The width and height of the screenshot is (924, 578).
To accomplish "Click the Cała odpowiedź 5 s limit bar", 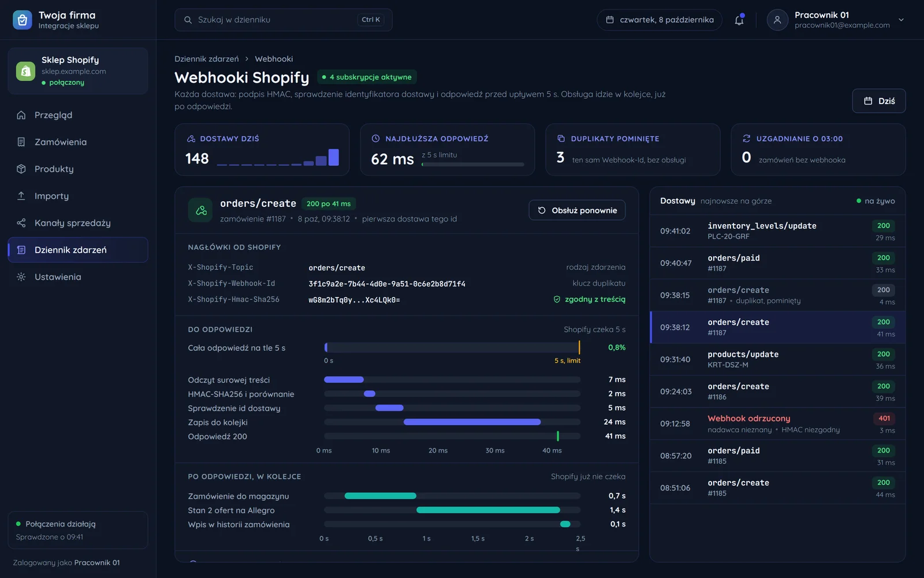I will [452, 347].
